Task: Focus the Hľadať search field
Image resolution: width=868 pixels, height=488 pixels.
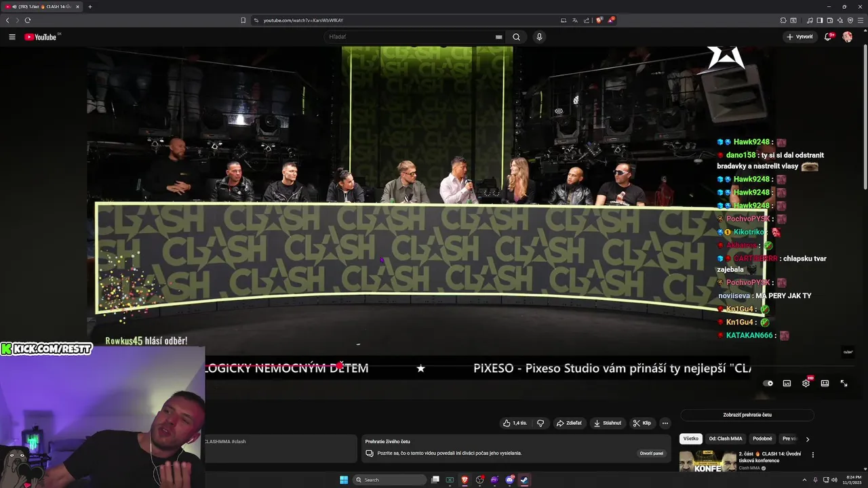Action: [x=410, y=37]
